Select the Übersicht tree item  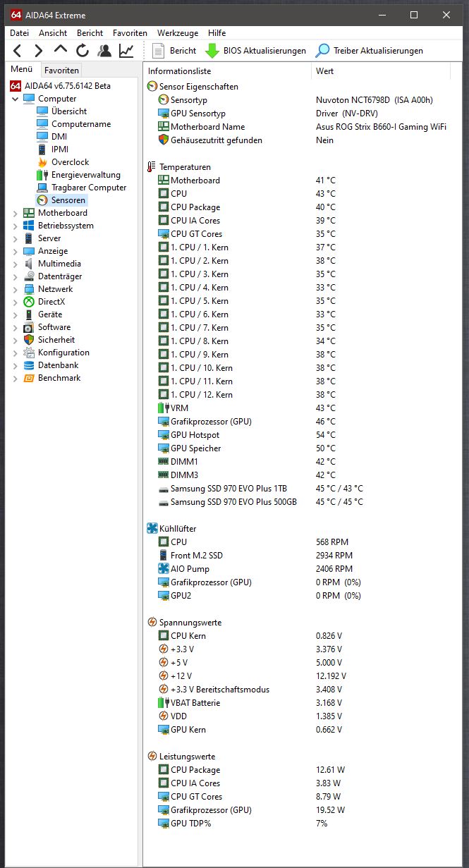tap(69, 111)
